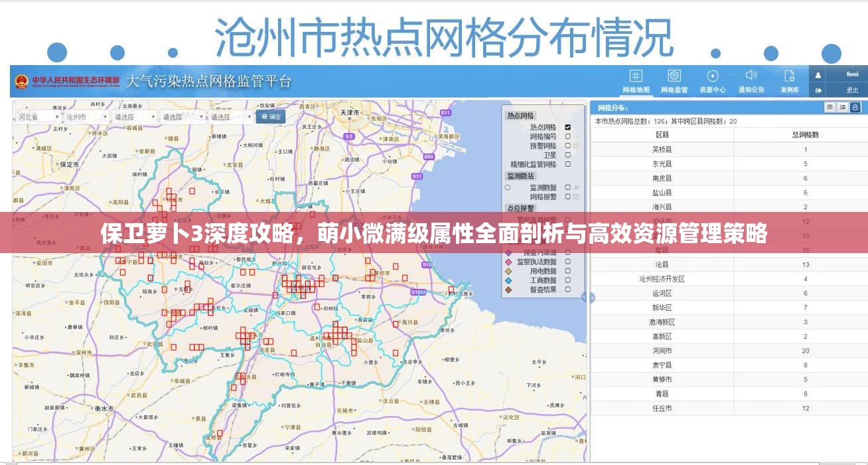Select the radio button beside 监测数据
This screenshot has width=868, height=465.
508,187
